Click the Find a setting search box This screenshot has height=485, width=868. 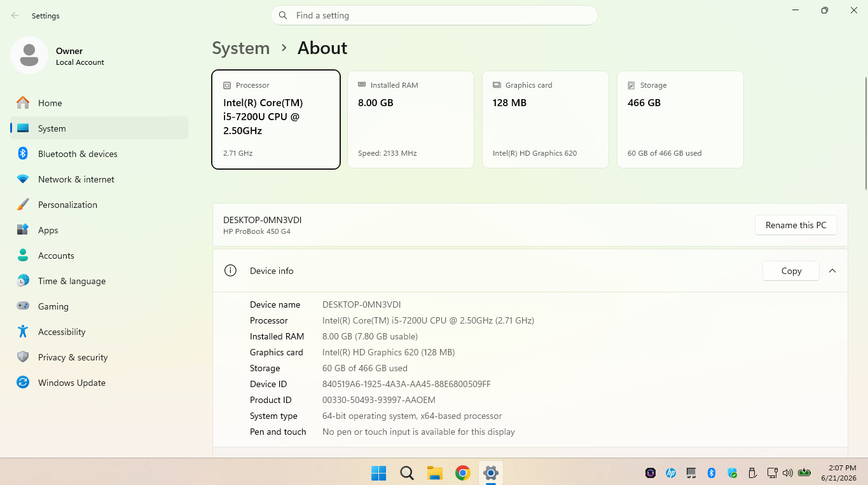click(434, 15)
